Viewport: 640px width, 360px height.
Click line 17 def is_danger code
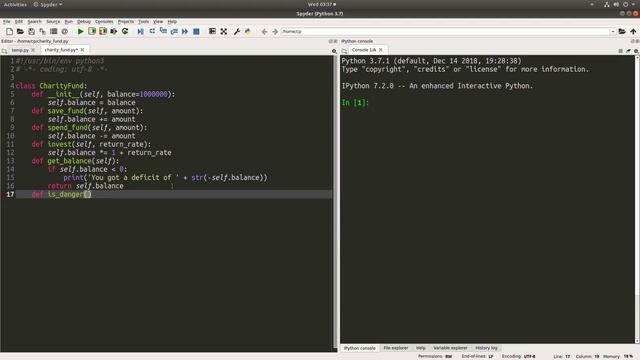point(62,194)
